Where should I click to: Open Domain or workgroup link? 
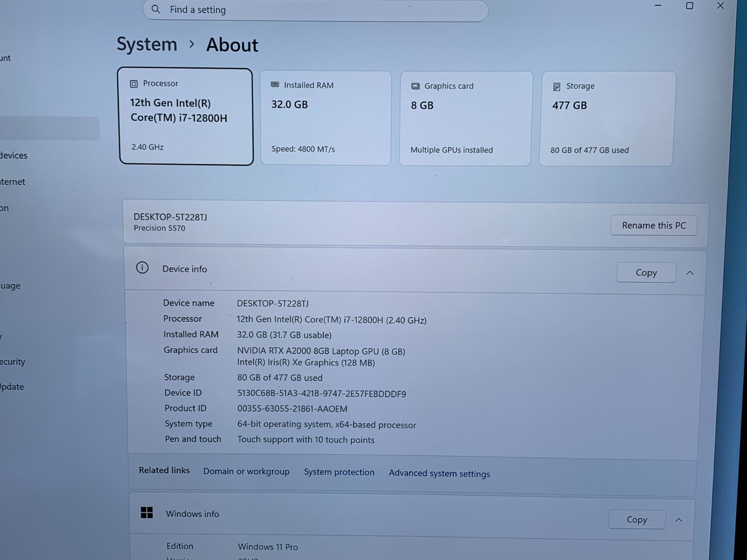[246, 471]
